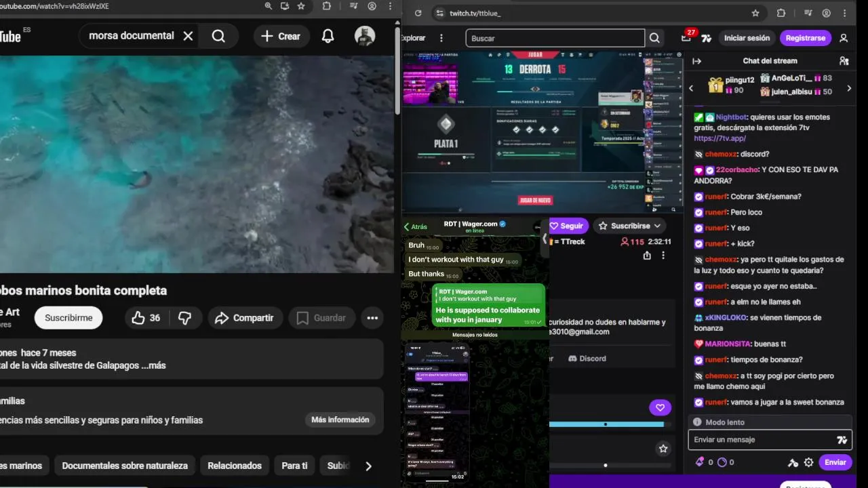Open the 7TV icon in Twitch header
868x488 pixels.
click(707, 39)
